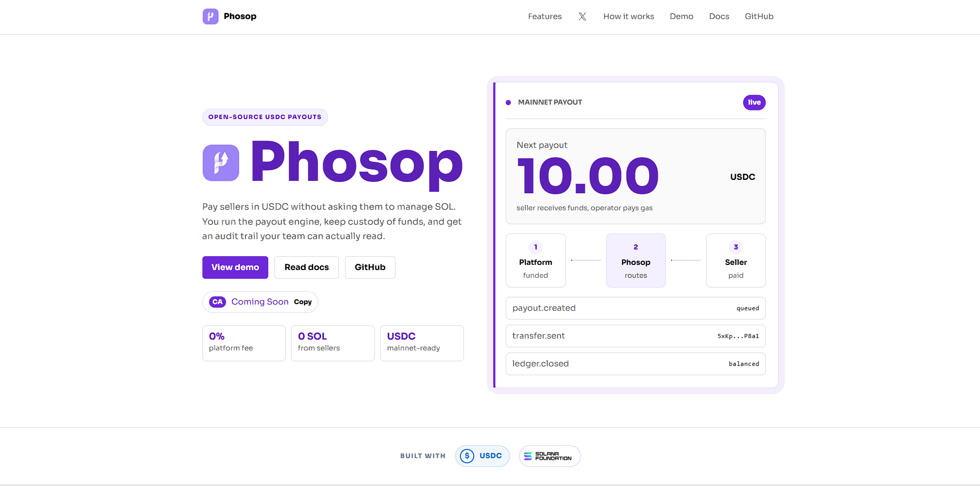The image size is (980, 486).
Task: Click the USDC dollar coin icon
Action: pyautogui.click(x=467, y=456)
